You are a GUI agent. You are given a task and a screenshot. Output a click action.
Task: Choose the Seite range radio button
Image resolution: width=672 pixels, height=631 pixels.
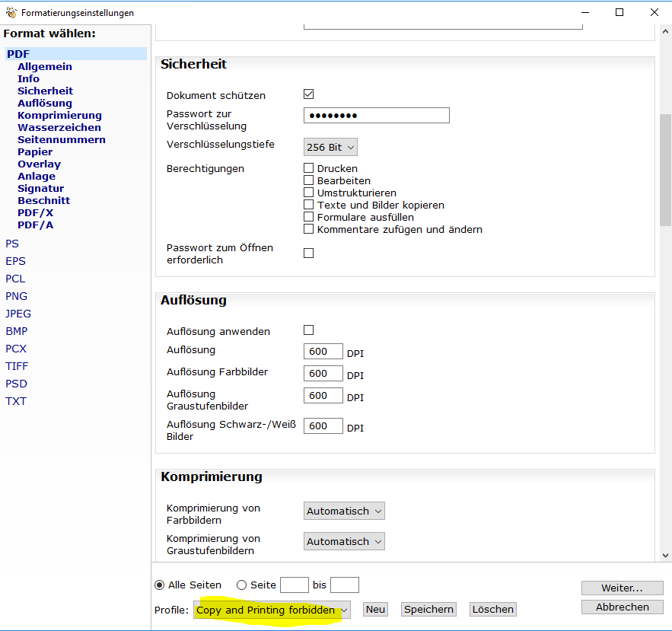click(x=242, y=585)
